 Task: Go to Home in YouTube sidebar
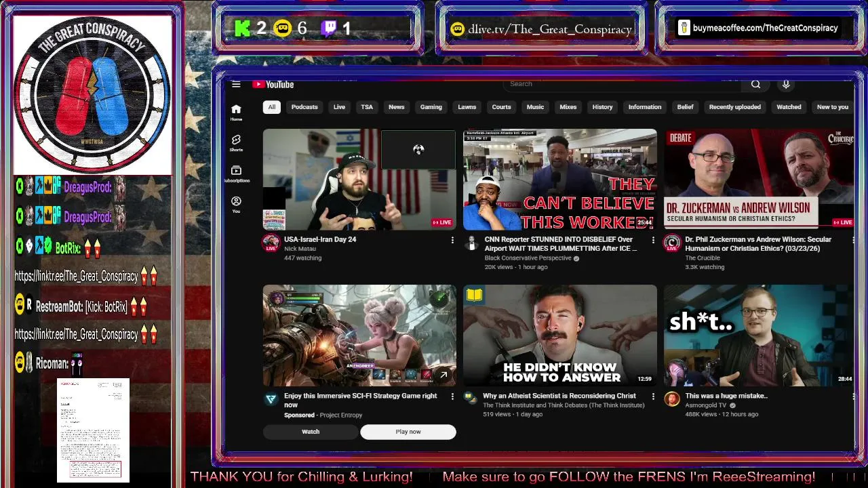click(236, 113)
